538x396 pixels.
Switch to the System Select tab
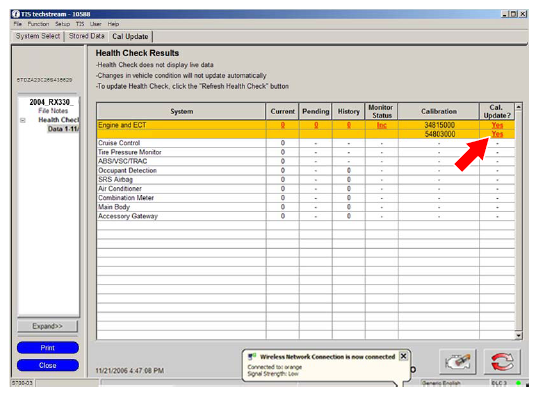(x=38, y=36)
